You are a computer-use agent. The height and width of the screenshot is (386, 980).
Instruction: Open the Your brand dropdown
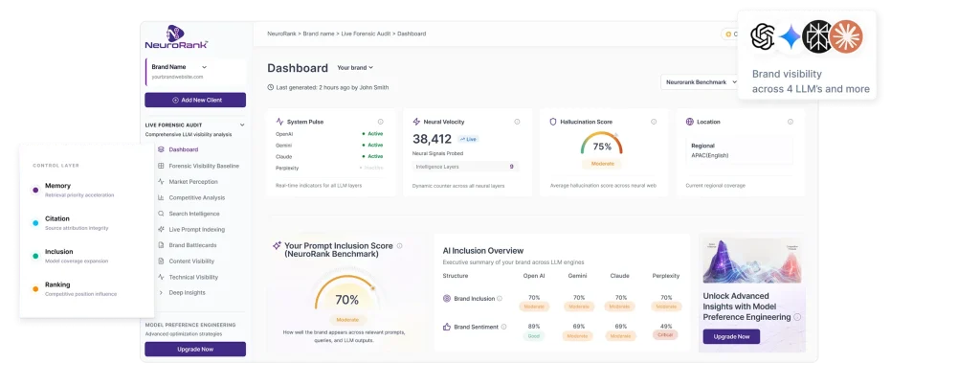355,68
